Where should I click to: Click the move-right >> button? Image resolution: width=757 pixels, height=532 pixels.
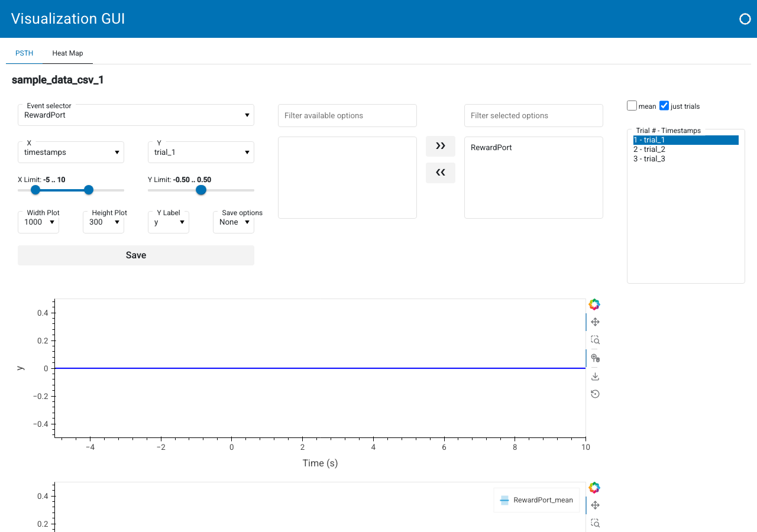click(x=441, y=146)
